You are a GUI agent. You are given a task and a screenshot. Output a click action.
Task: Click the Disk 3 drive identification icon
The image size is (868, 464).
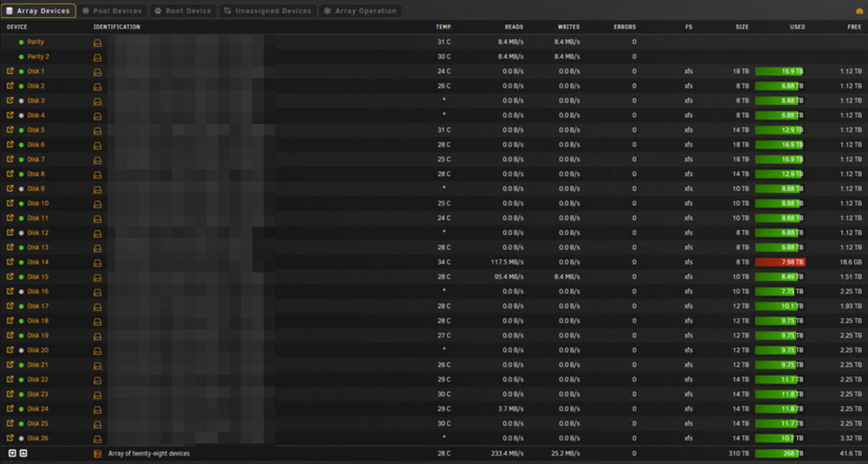[x=97, y=101]
